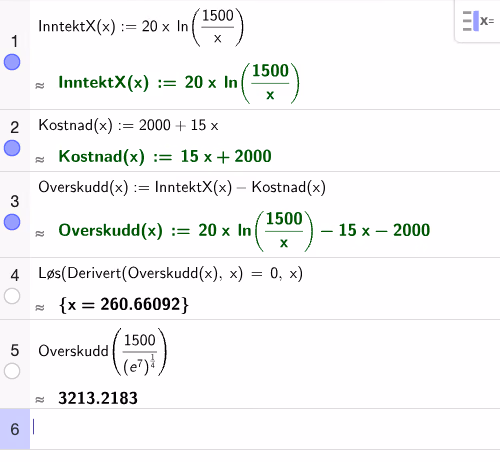
Task: Click green output Overskudd(x) in row 3
Action: pyautogui.click(x=244, y=230)
